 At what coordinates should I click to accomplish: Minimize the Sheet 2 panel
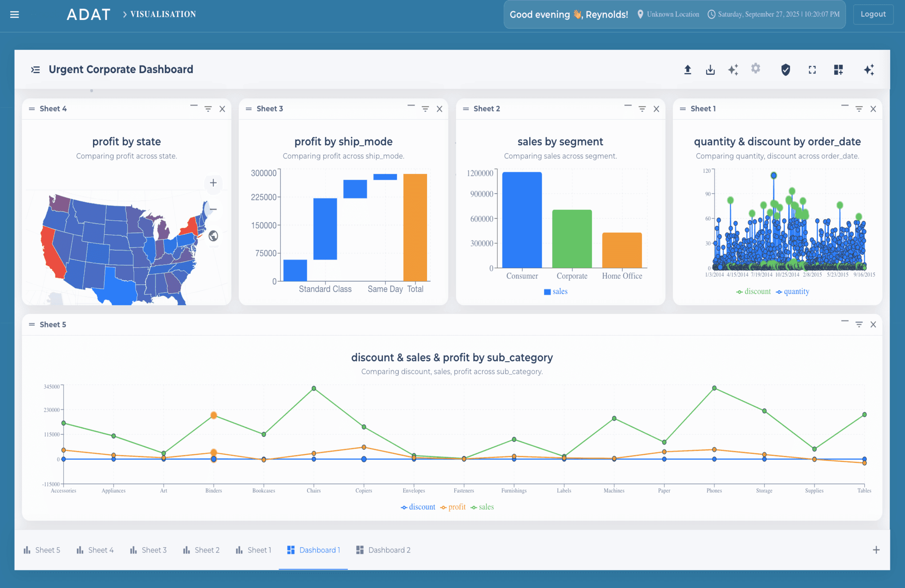[x=628, y=106]
